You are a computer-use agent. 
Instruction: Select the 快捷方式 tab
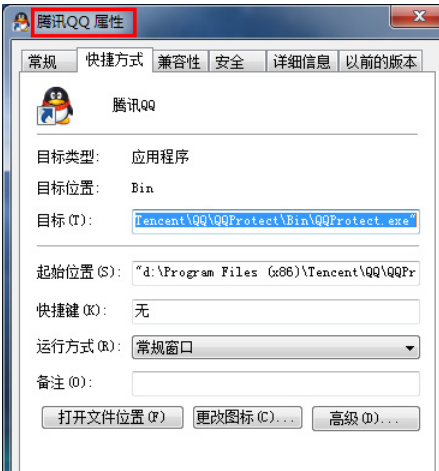pos(115,60)
